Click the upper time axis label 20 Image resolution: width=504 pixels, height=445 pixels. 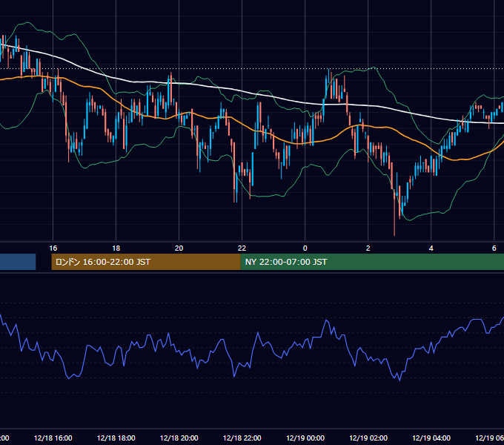point(179,248)
